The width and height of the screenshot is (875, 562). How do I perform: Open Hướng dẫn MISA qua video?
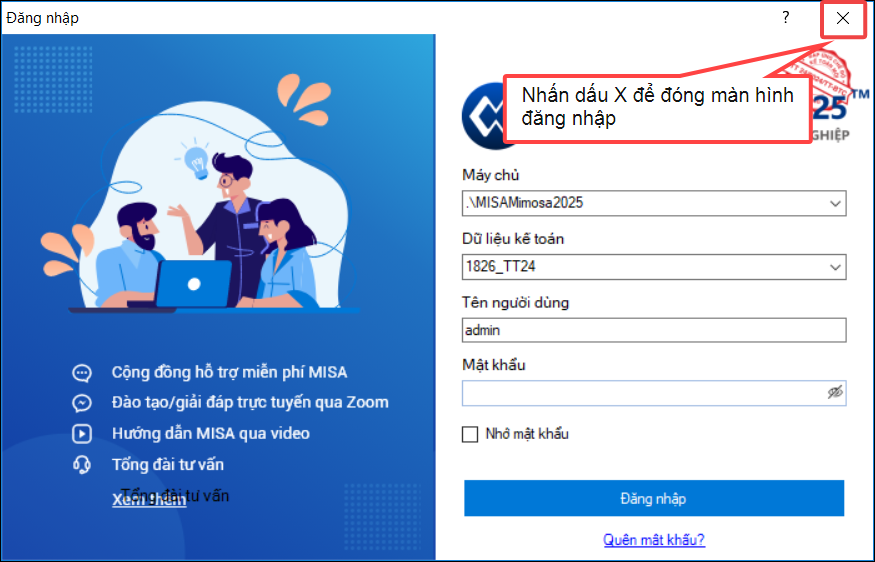pos(210,434)
